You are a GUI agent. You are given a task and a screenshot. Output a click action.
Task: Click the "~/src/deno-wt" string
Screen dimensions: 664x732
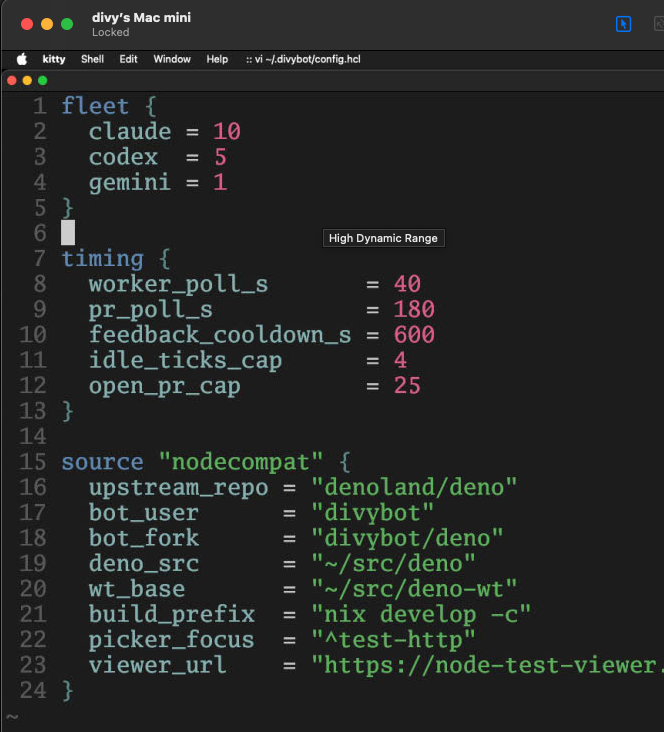coord(414,589)
